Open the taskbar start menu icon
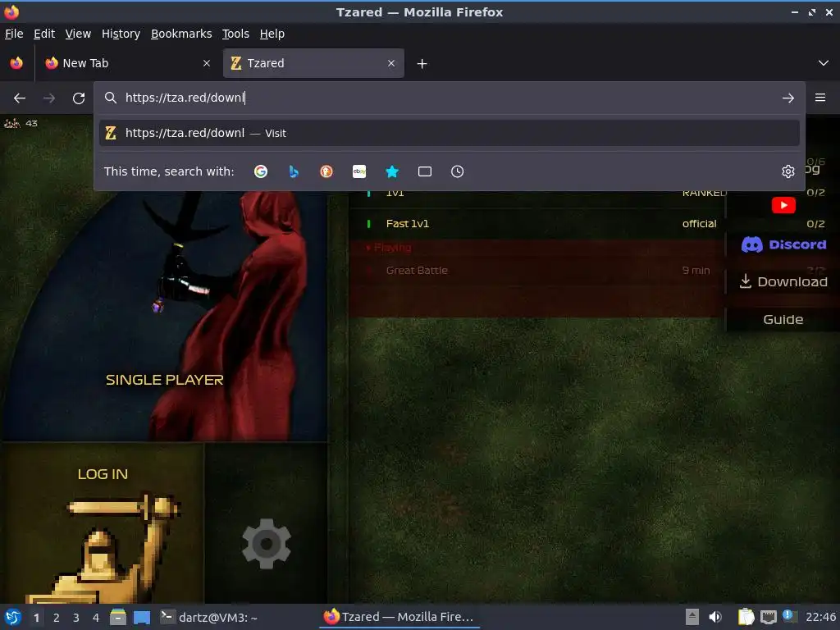 click(x=13, y=617)
